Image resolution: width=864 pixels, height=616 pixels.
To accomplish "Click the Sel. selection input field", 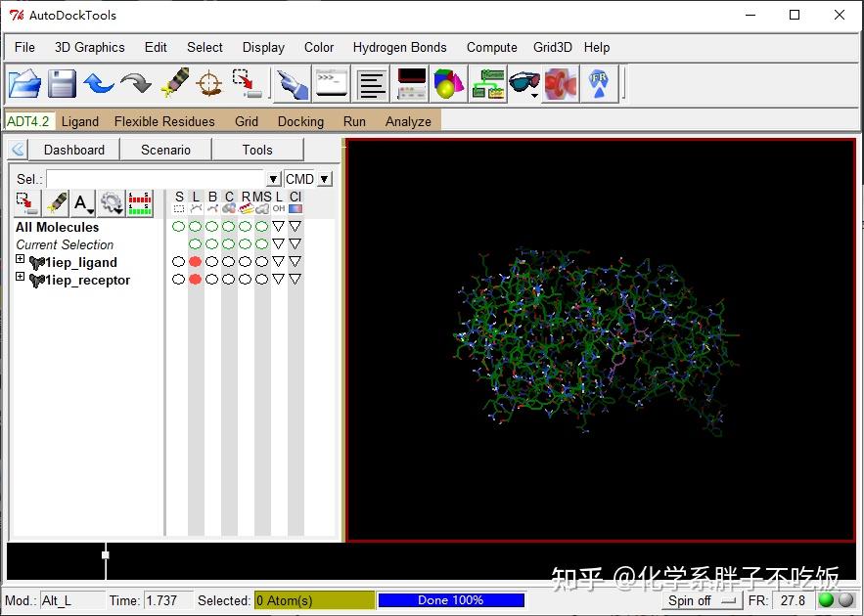I will tap(156, 179).
